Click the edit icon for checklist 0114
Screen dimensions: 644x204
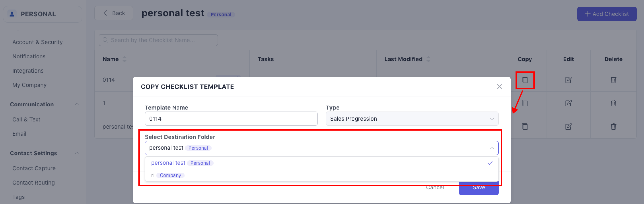pyautogui.click(x=568, y=80)
